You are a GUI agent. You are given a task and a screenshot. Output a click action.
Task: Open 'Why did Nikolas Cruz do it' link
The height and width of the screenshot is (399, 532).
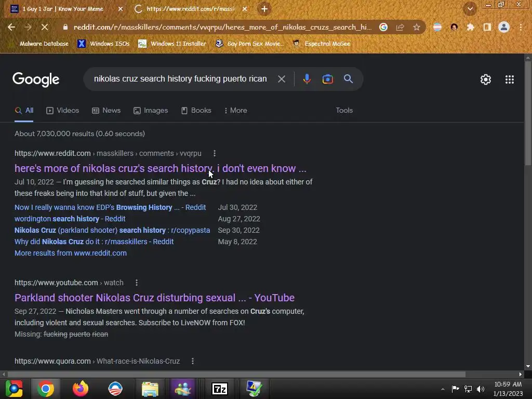[x=94, y=242]
